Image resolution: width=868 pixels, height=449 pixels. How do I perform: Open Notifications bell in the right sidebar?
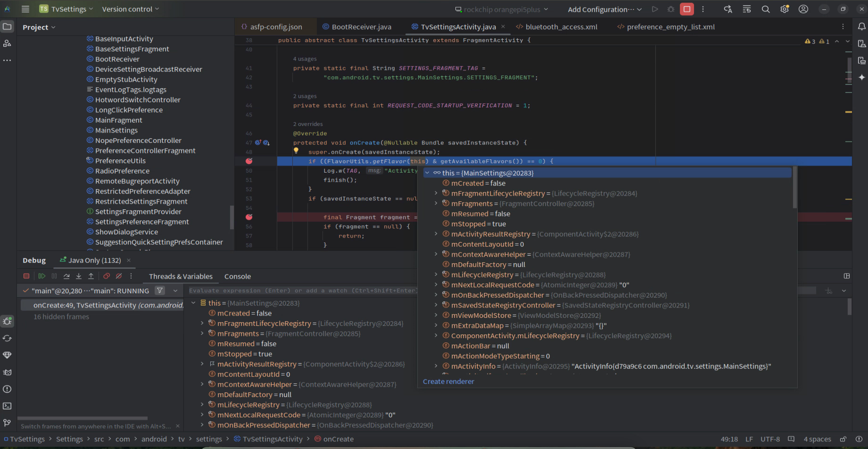coord(862,27)
